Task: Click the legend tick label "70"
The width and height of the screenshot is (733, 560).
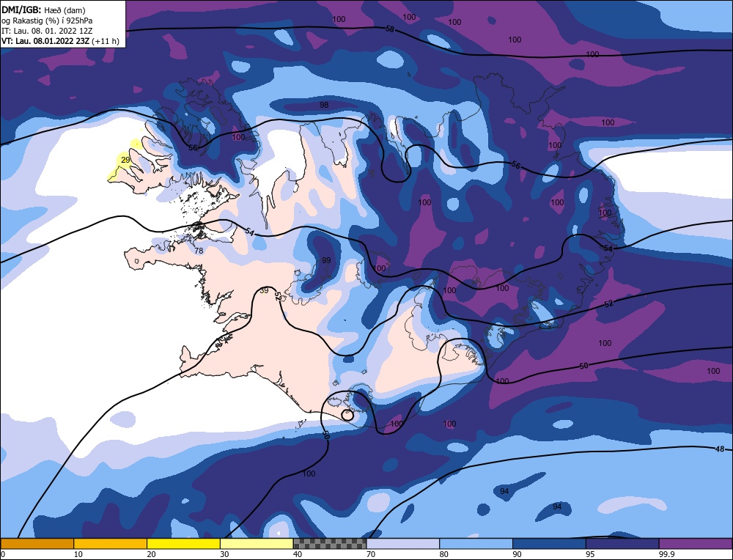Action: [x=371, y=554]
